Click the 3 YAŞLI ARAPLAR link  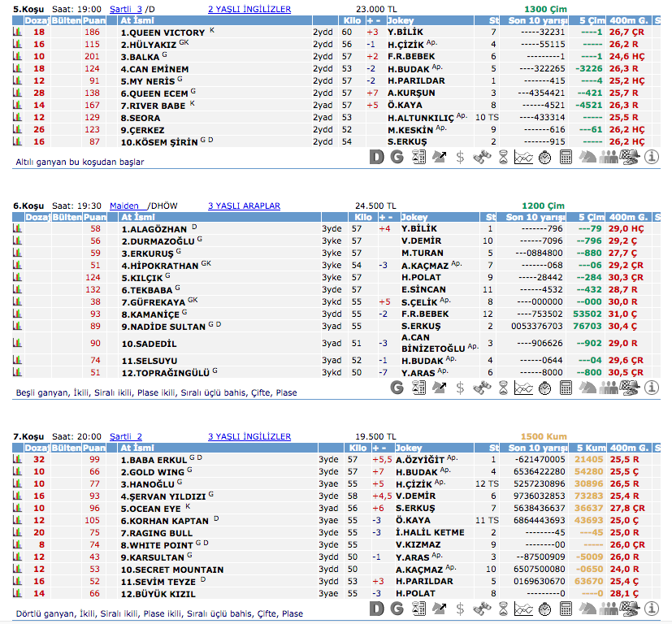tap(243, 206)
